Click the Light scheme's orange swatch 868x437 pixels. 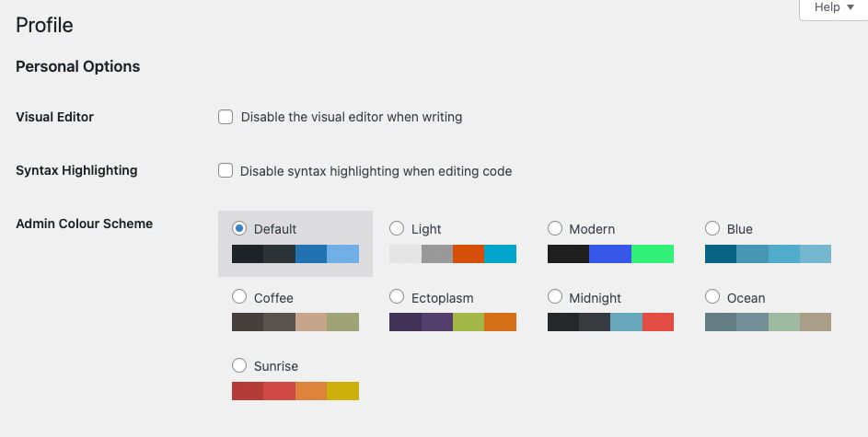point(469,254)
